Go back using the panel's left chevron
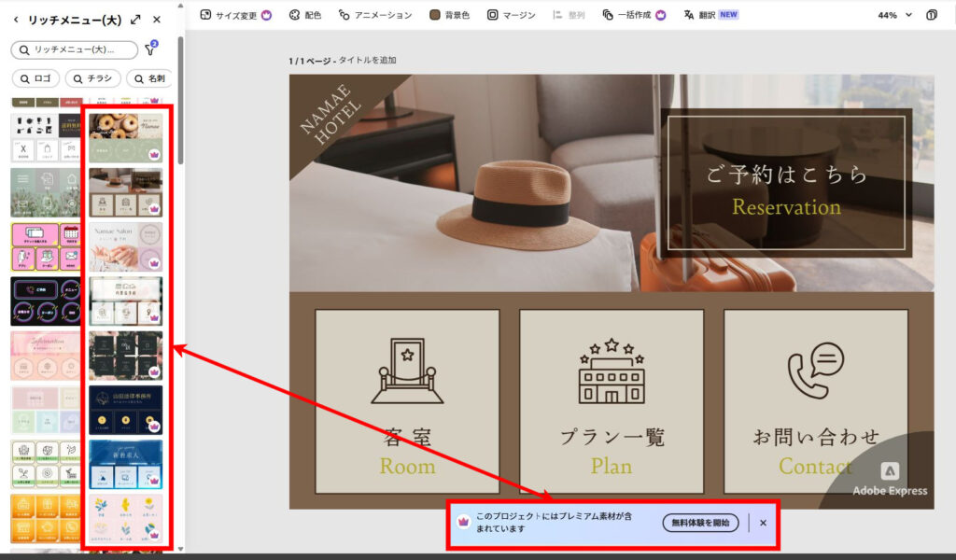This screenshot has height=560, width=956. (x=16, y=20)
